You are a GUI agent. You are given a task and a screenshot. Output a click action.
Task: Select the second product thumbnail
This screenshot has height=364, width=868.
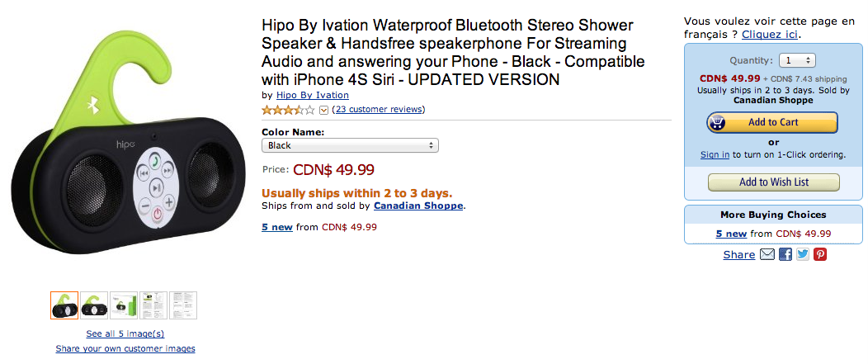[x=94, y=305]
